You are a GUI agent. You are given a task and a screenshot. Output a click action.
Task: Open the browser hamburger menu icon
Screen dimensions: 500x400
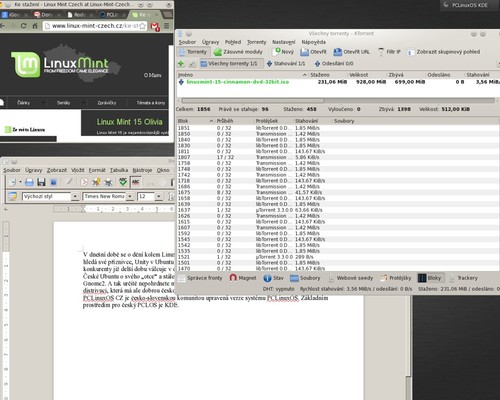[x=167, y=26]
